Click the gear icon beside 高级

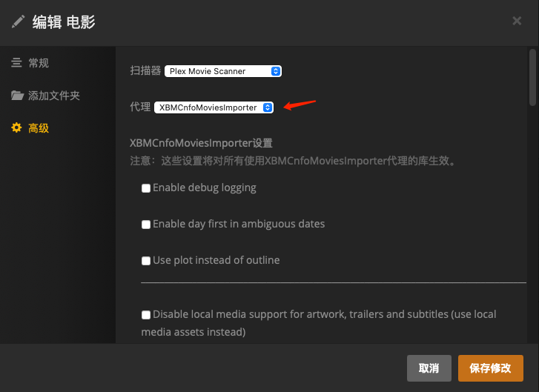click(x=16, y=127)
